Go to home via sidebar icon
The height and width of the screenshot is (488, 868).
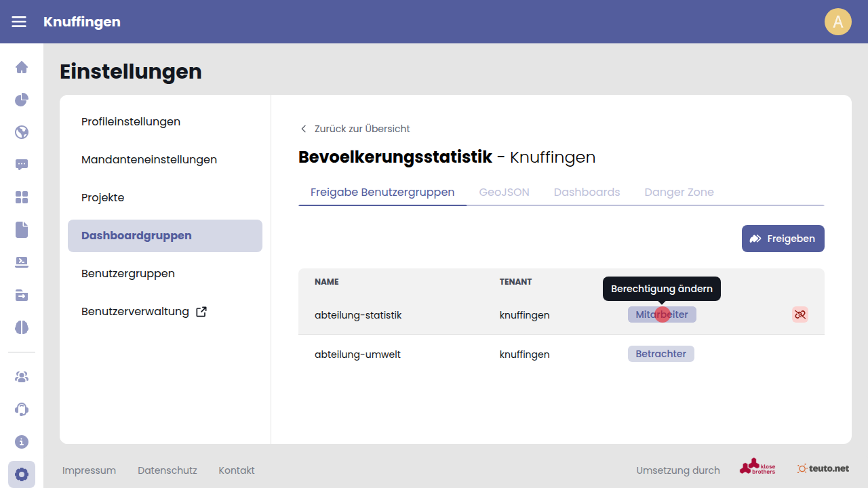[22, 67]
